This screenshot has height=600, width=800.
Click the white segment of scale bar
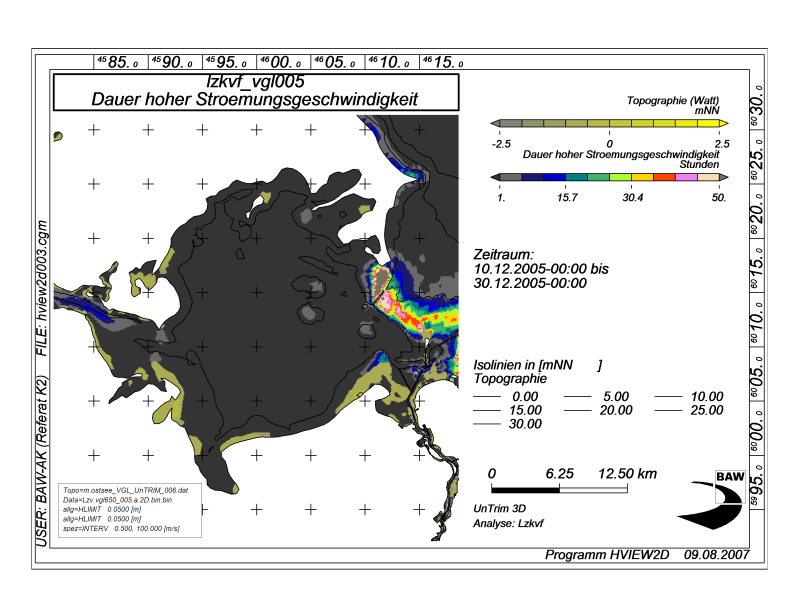[593, 490]
